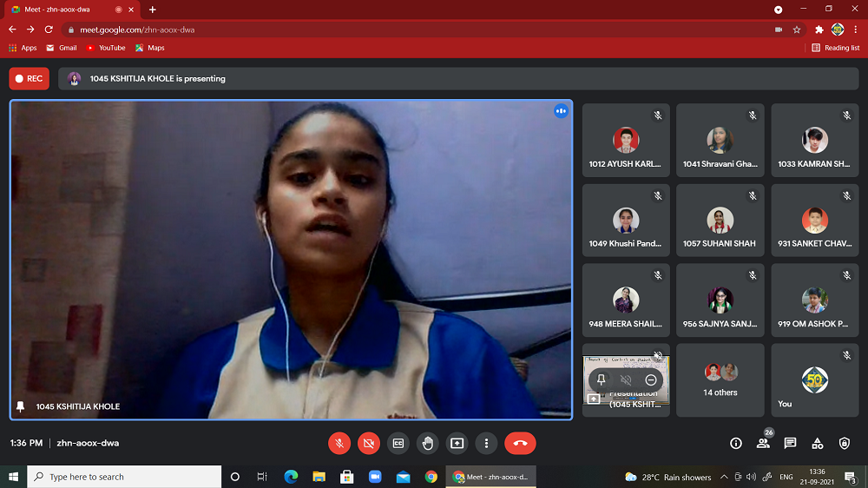
Task: Expand the 14 others participants tile
Action: point(720,379)
